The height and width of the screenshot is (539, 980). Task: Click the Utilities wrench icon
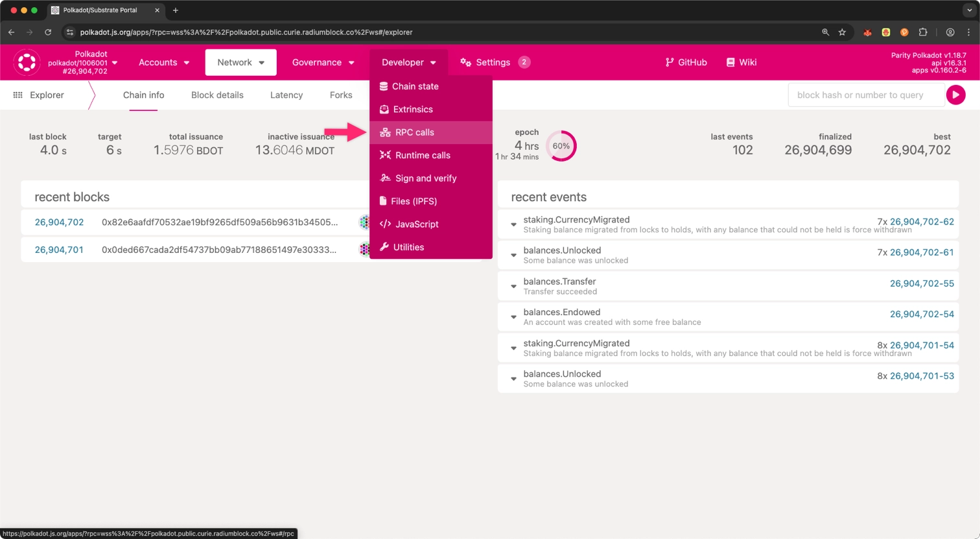click(x=384, y=247)
